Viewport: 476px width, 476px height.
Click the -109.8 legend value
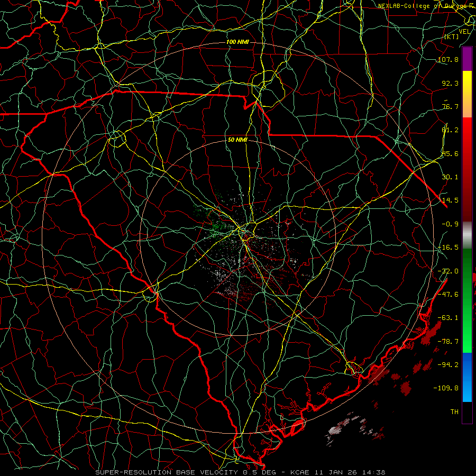coord(446,388)
